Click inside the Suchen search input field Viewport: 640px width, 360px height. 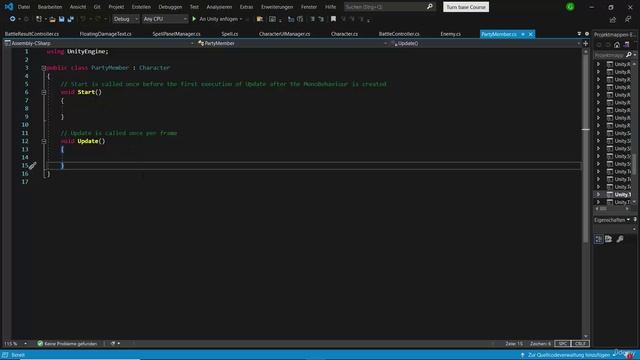[384, 7]
